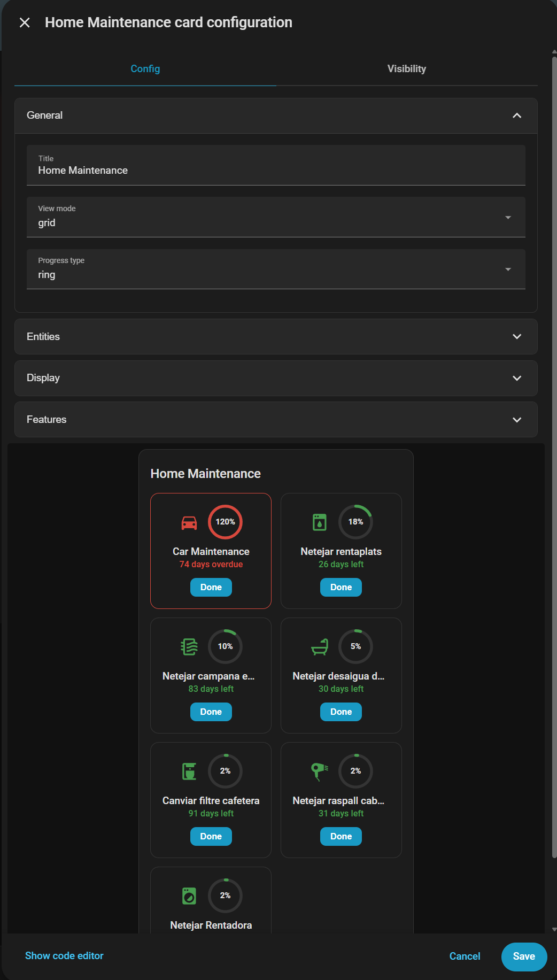Switch to the Config tab
The height and width of the screenshot is (980, 557).
coord(145,69)
